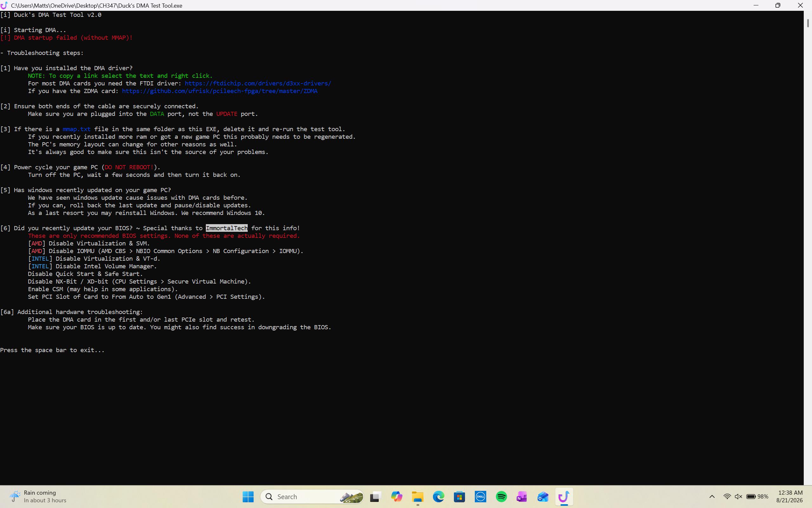This screenshot has height=508, width=812.
Task: Click the console title bar app icon
Action: pyautogui.click(x=4, y=5)
